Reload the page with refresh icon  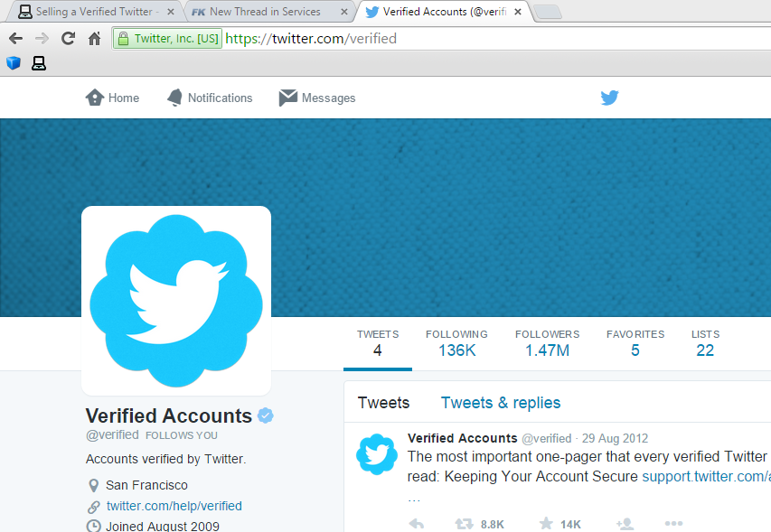[x=69, y=38]
